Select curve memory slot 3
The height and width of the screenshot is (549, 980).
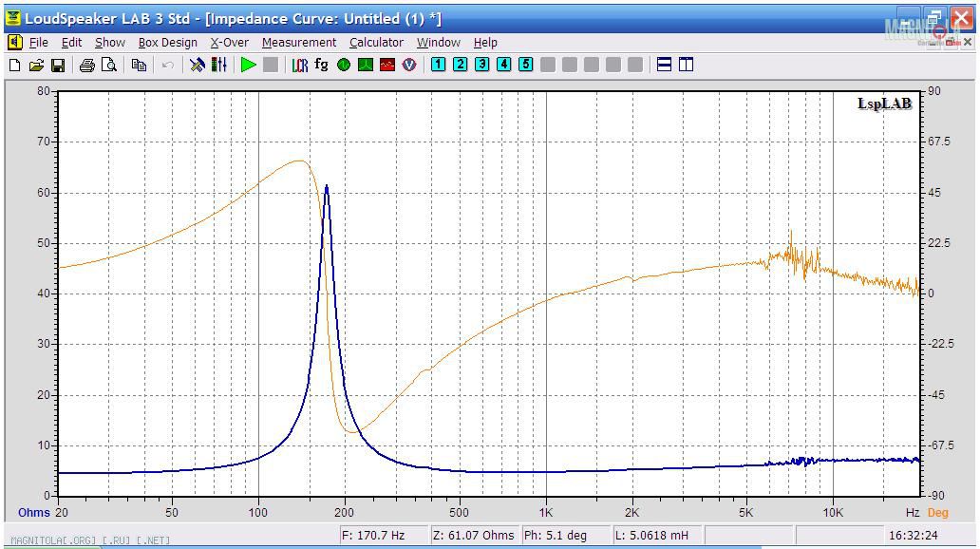coord(481,65)
